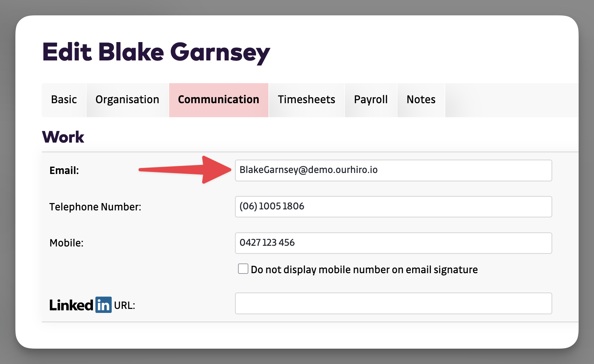
Task: Go to the Timesheets tab
Action: coord(307,100)
